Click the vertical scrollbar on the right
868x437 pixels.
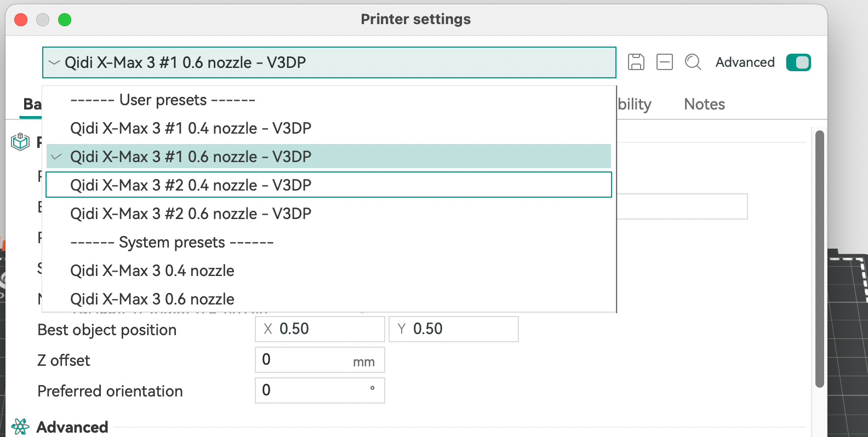pos(819,258)
